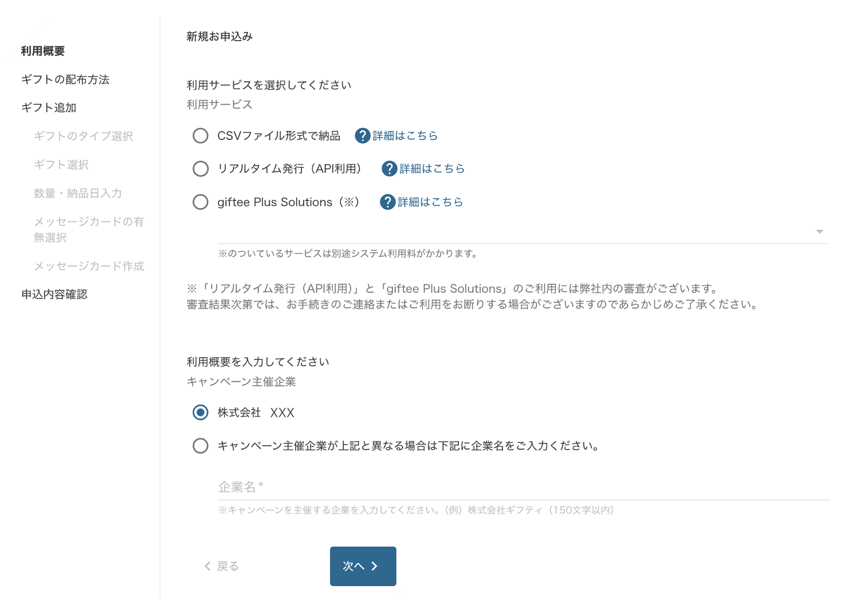The height and width of the screenshot is (616, 858).
Task: Open 詳細はこちら link for API issuance
Action: (432, 169)
